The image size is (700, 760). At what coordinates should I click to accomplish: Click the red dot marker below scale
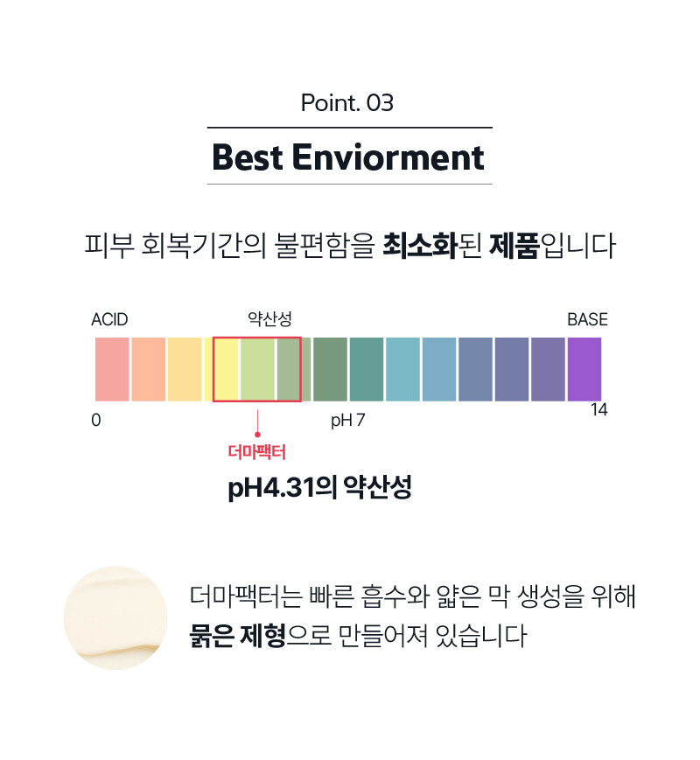[x=257, y=435]
